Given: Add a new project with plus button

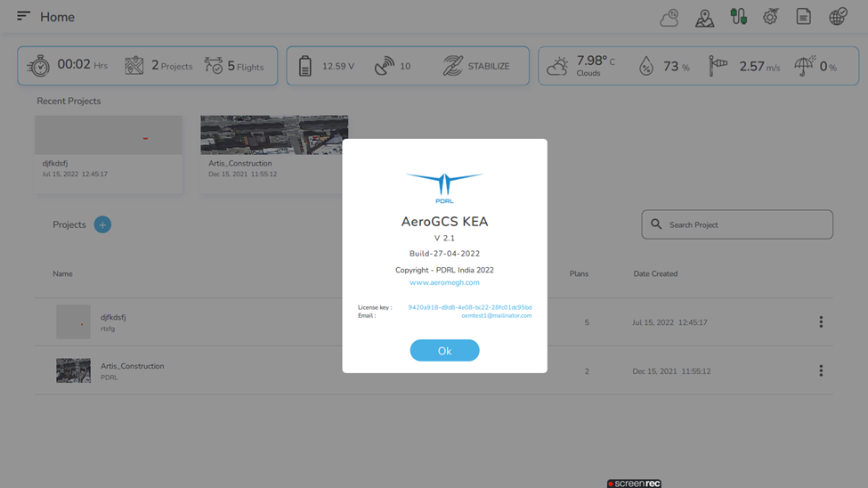Looking at the screenshot, I should pyautogui.click(x=102, y=224).
